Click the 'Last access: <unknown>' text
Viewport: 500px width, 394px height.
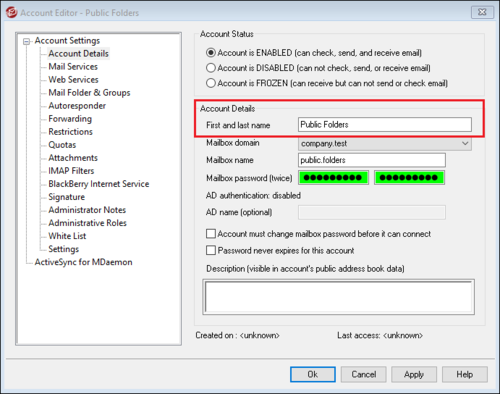pyautogui.click(x=380, y=335)
